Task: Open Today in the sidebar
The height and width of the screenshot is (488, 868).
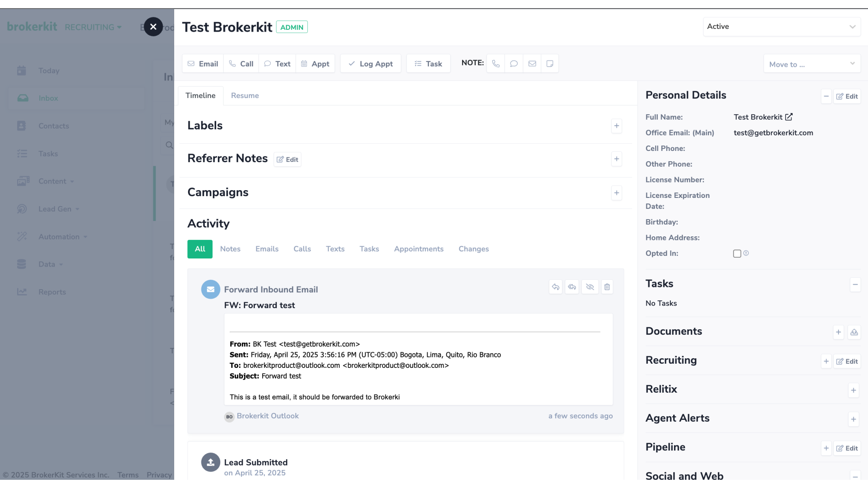Action: (x=49, y=71)
